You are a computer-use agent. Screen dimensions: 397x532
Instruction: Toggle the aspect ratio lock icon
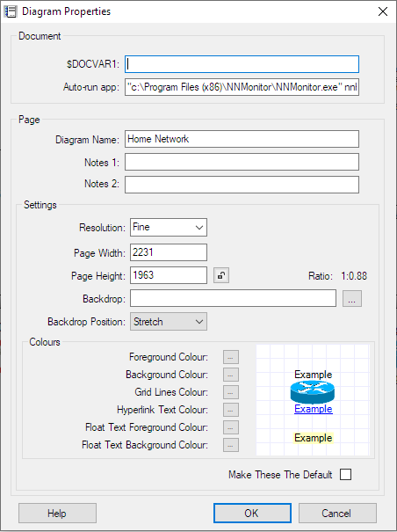click(221, 275)
